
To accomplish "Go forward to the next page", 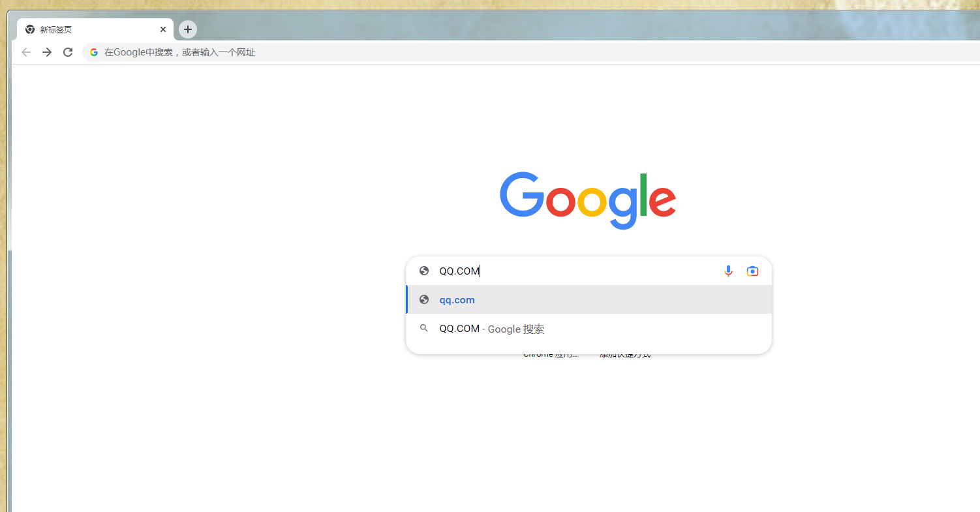I will pos(47,52).
